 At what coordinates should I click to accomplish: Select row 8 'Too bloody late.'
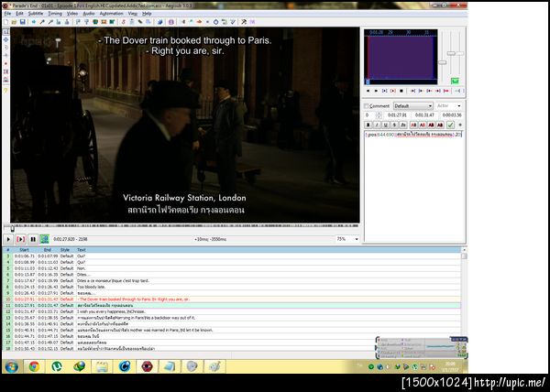pyautogui.click(x=232, y=287)
